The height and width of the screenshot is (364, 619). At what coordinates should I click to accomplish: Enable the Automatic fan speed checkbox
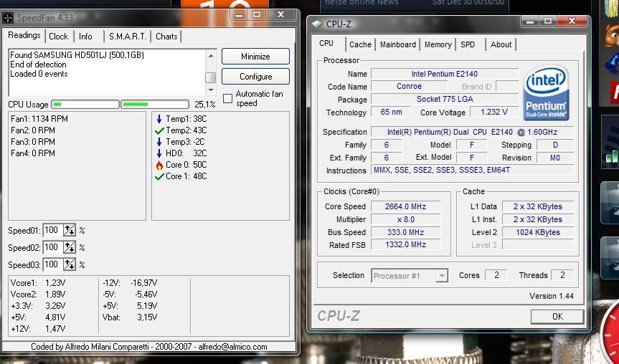pos(228,99)
